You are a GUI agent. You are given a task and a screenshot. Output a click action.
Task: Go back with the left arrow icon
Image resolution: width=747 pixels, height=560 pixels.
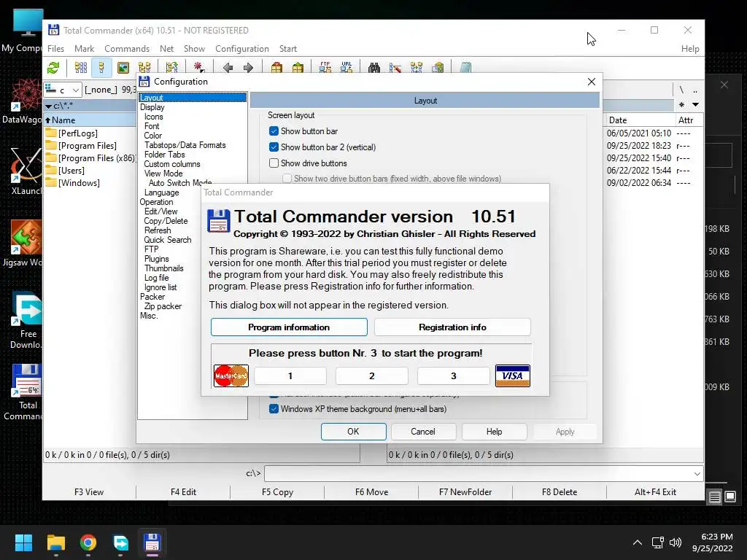[228, 68]
